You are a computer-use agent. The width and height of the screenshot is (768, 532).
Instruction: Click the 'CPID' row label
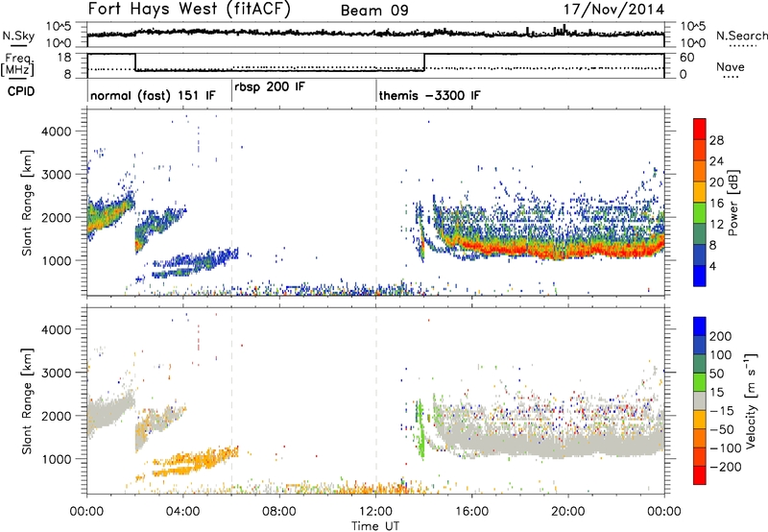(x=21, y=91)
